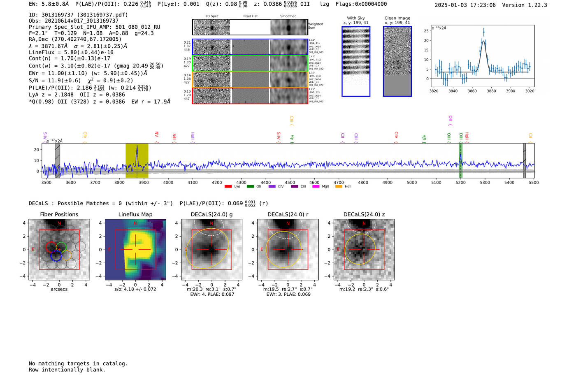This screenshot has width=576, height=392.
Task: Click the S/N = 11.9 line
Action: (x=81, y=81)
